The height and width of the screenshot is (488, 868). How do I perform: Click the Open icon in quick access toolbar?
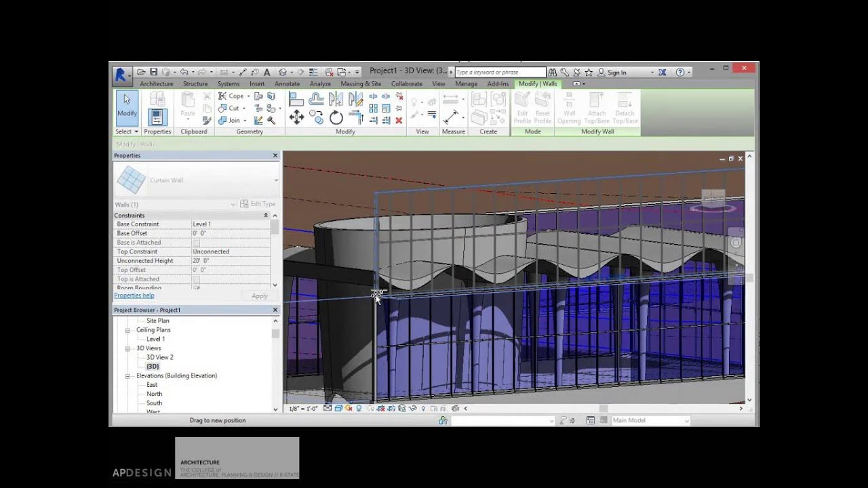tap(141, 72)
